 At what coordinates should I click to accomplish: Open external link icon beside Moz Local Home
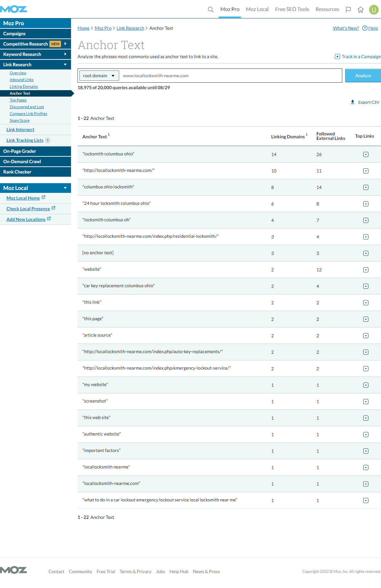click(x=44, y=197)
